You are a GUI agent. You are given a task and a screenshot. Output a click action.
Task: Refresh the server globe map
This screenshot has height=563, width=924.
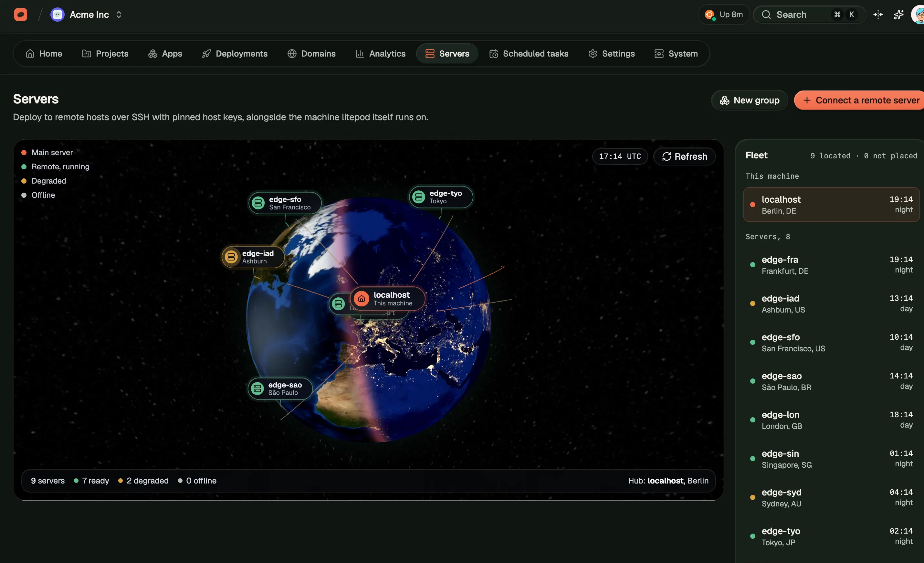pyautogui.click(x=684, y=156)
